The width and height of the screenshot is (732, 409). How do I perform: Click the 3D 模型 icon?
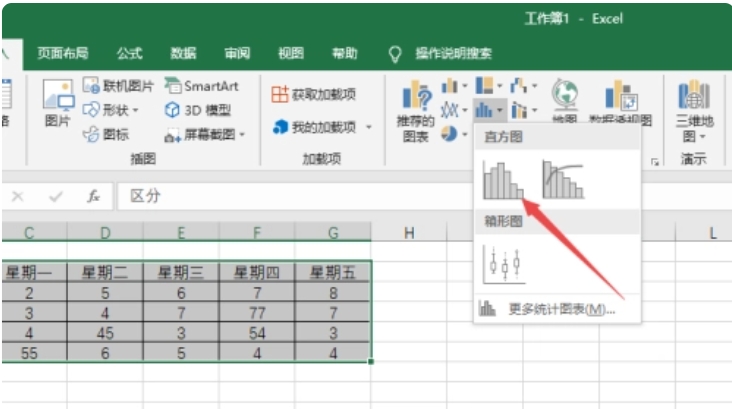173,111
